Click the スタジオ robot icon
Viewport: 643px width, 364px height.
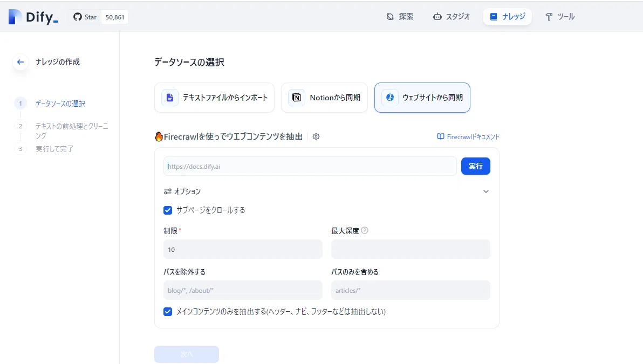437,17
